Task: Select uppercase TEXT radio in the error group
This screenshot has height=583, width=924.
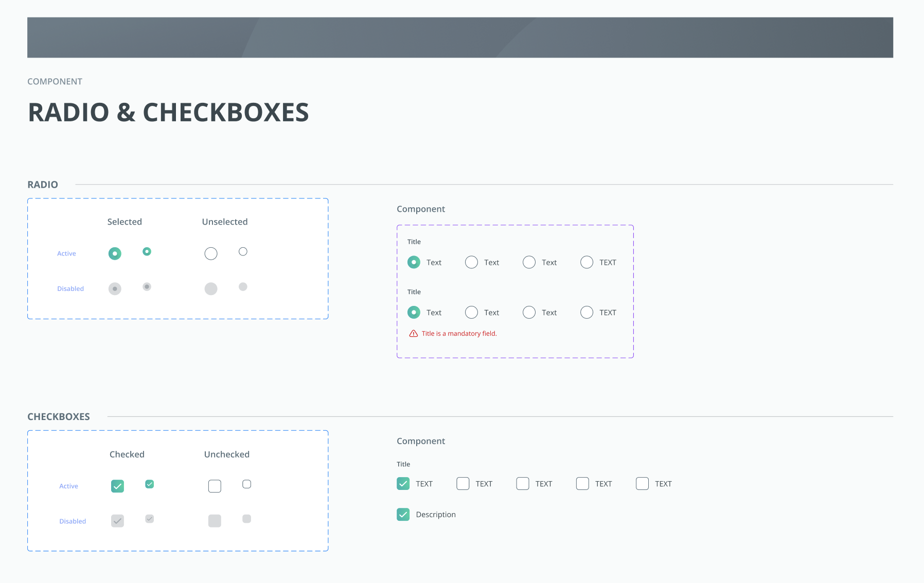Action: point(587,313)
